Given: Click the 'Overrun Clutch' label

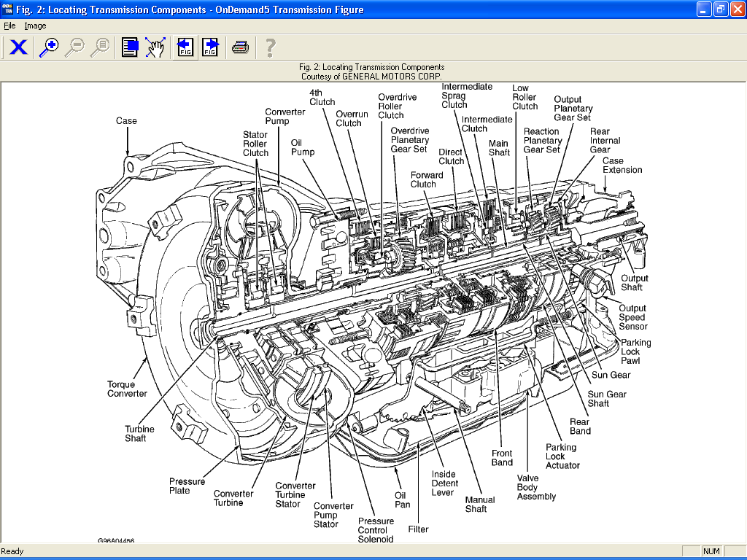Looking at the screenshot, I should [x=352, y=119].
